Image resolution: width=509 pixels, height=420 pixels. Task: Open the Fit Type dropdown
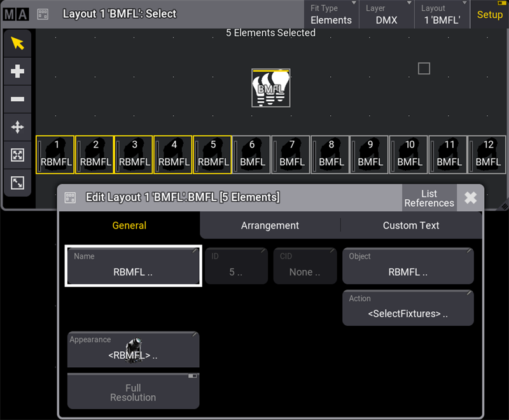[331, 14]
